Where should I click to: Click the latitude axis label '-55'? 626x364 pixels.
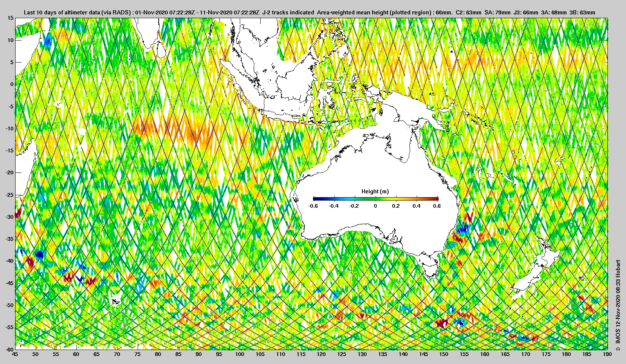pos(9,327)
